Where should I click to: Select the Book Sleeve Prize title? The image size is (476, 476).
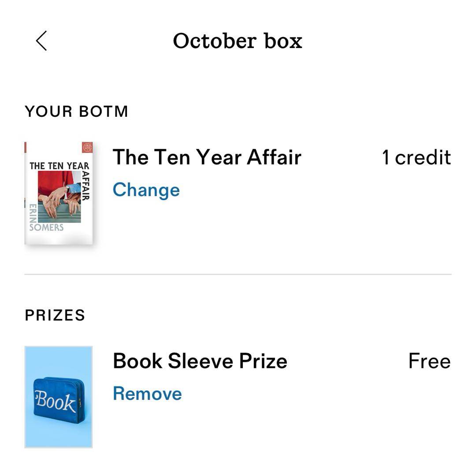200,361
